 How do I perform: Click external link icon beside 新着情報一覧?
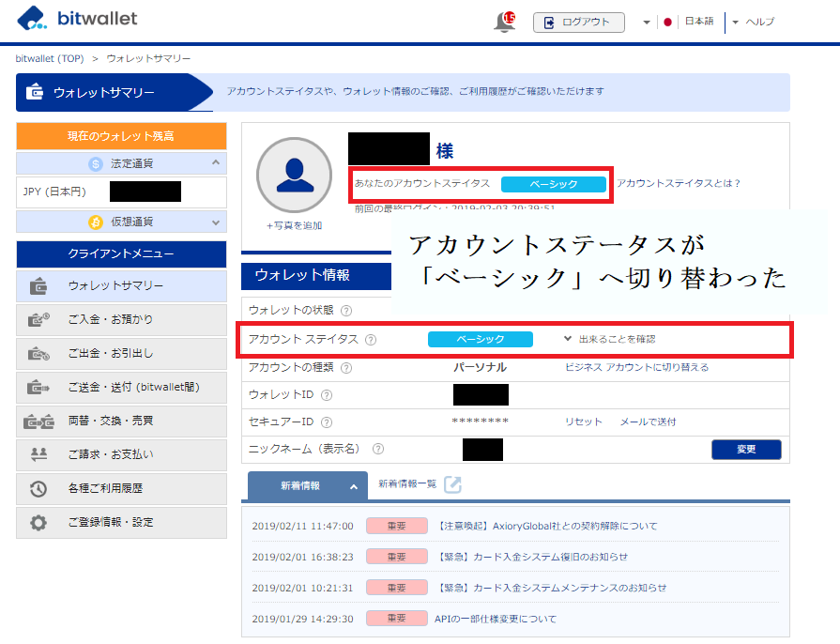(x=452, y=484)
